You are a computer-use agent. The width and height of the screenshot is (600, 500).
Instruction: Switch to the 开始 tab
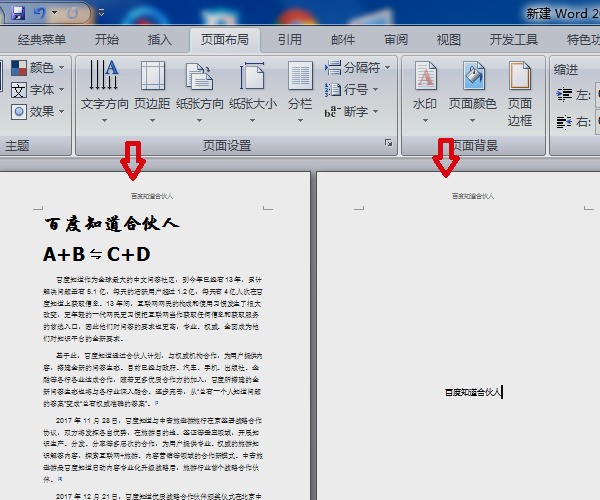107,39
